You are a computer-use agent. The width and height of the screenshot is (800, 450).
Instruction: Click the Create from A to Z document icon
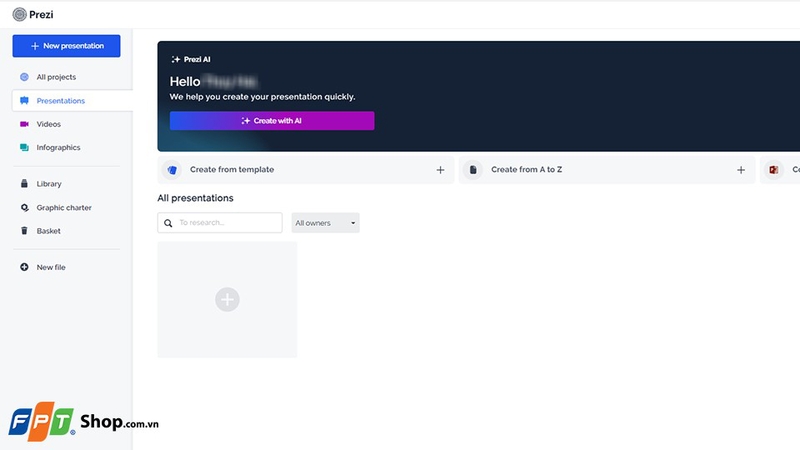coord(473,170)
